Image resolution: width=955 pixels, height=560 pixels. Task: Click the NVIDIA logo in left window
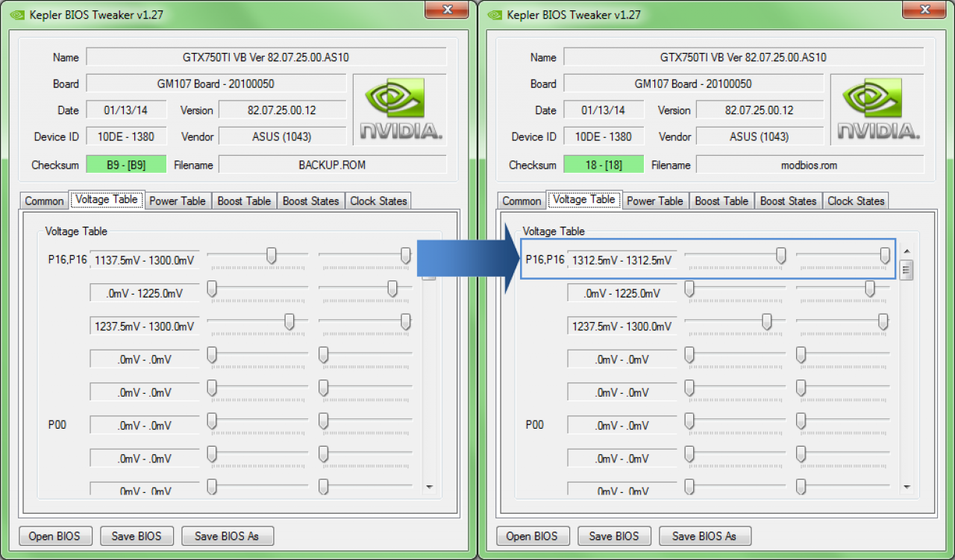tap(400, 110)
